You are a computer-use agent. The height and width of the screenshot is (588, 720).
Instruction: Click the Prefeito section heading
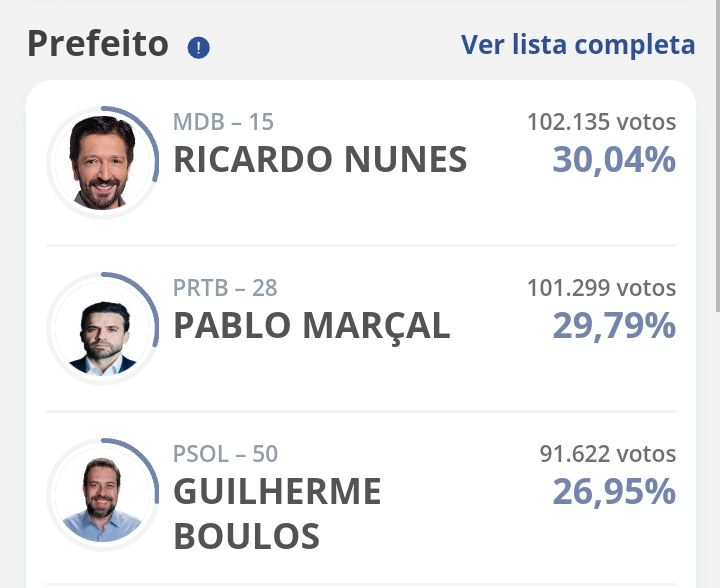98,45
